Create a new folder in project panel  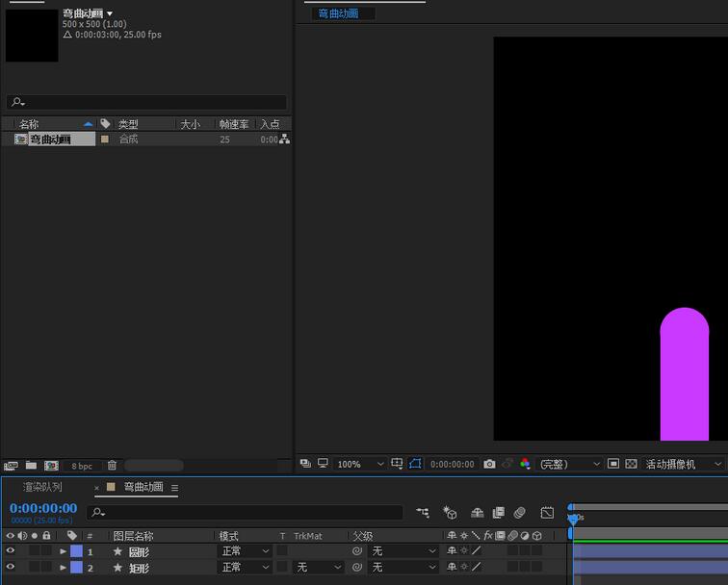(31, 465)
